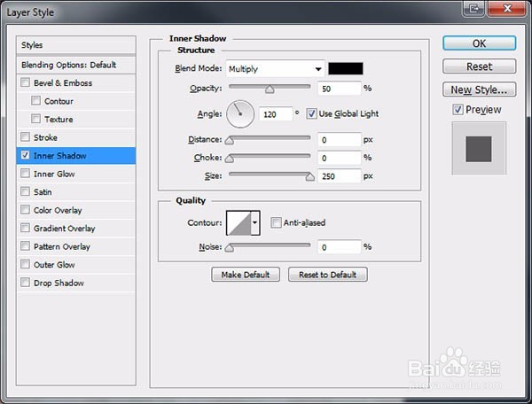Open Pattern Overlay settings row
Image resolution: width=532 pixels, height=404 pixels.
pos(76,246)
